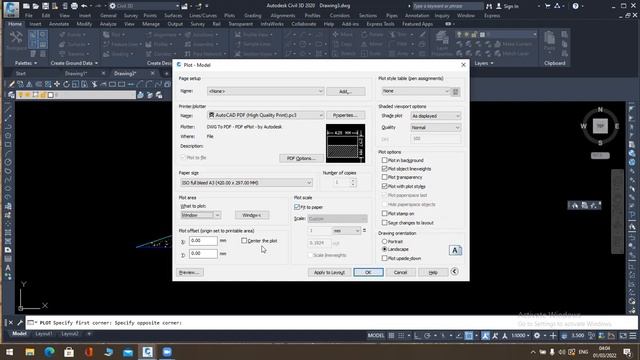Screen dimensions: 640x360
Task: Click the Multiline Text tool in left toolbar
Action: tap(8, 268)
